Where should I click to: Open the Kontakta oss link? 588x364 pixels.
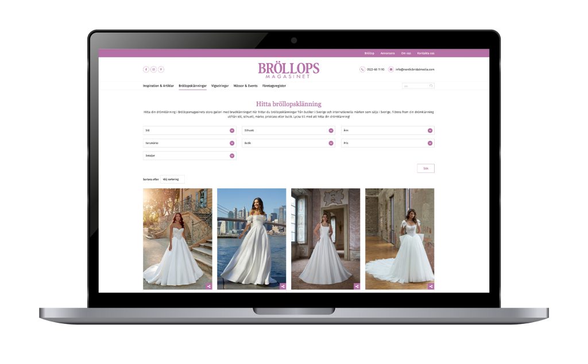[x=425, y=53]
